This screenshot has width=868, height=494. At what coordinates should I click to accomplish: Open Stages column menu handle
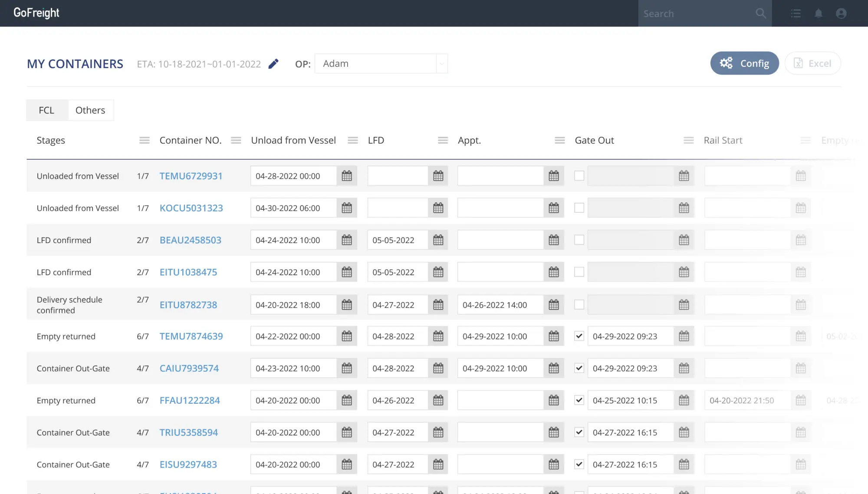coord(145,140)
